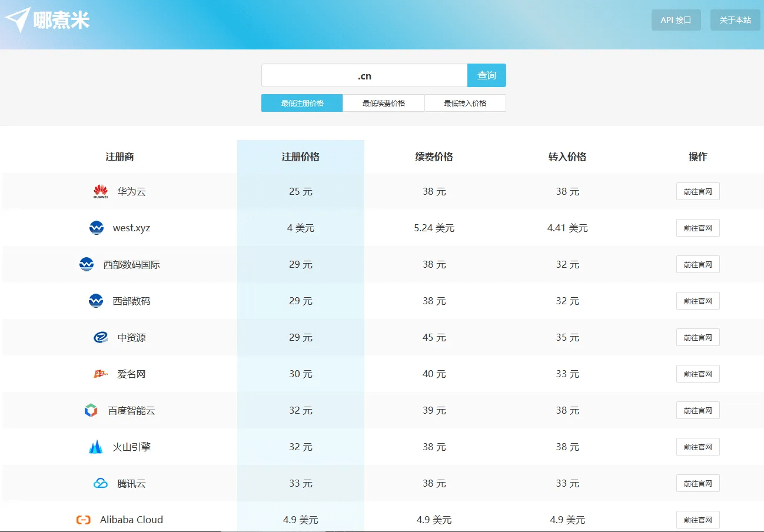Click the 哪煮米 paper plane logo

[18, 20]
